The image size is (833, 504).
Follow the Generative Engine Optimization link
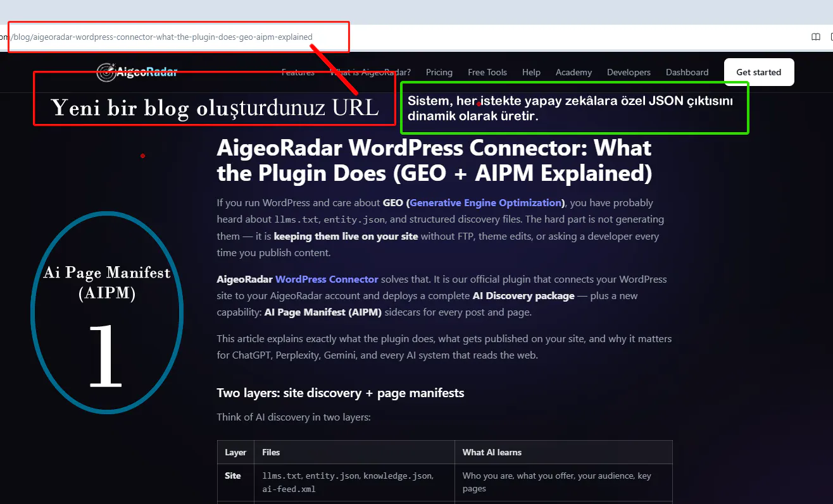[485, 203]
